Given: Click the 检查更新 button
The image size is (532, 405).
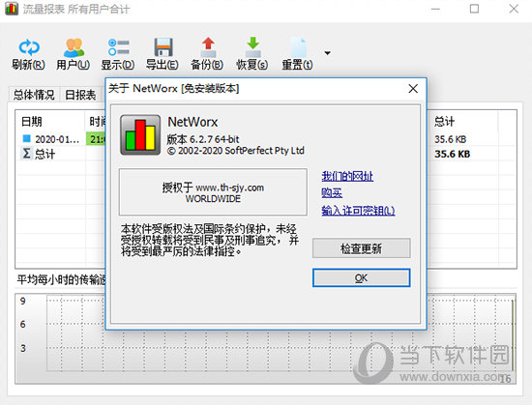Looking at the screenshot, I should (x=362, y=248).
